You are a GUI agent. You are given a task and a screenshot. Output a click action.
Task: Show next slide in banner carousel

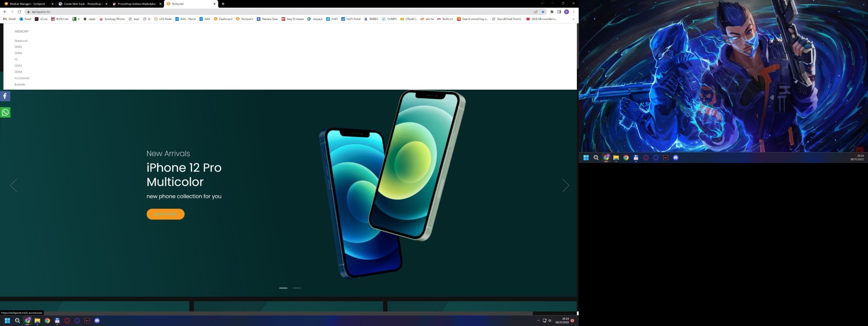[566, 185]
